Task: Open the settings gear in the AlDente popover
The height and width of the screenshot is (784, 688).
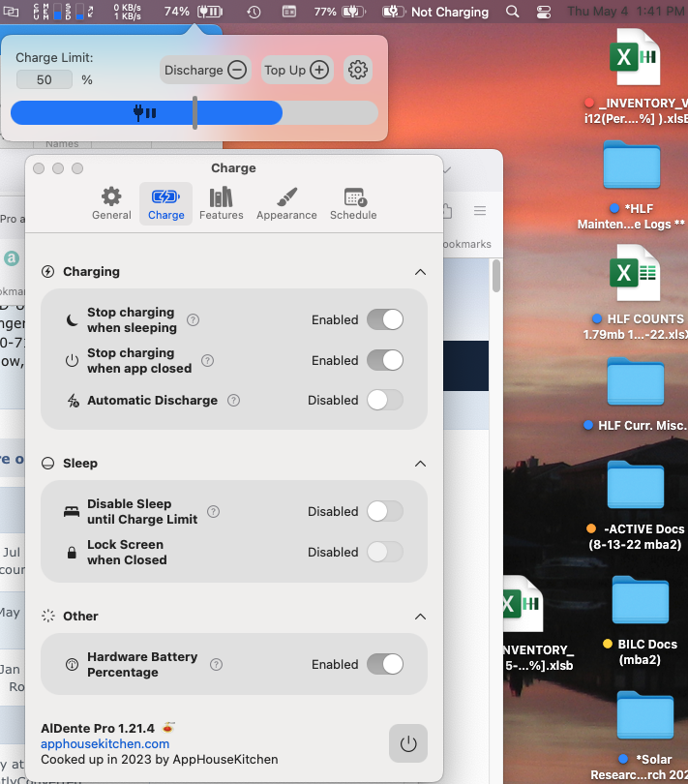Action: [357, 70]
